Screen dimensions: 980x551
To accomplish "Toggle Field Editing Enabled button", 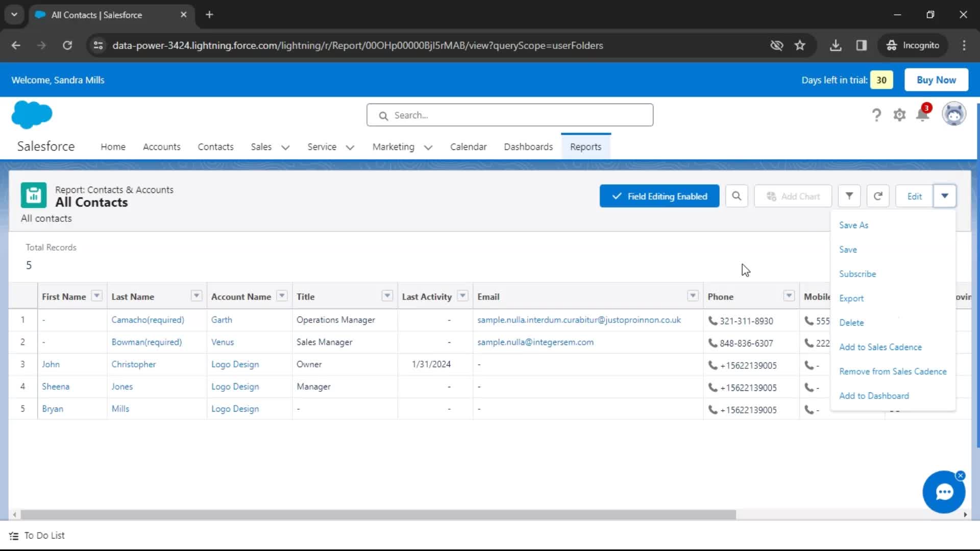I will pos(659,196).
